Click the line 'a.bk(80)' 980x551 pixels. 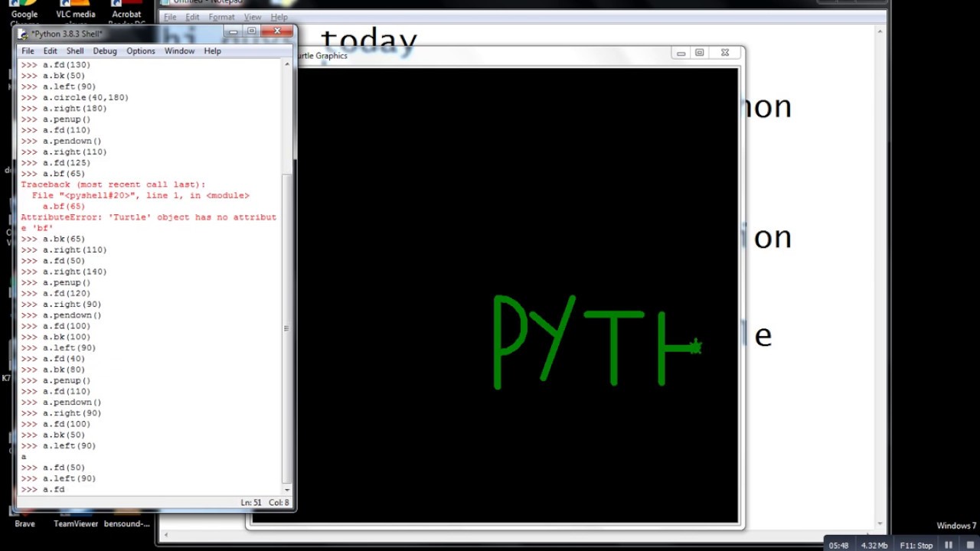tap(64, 370)
